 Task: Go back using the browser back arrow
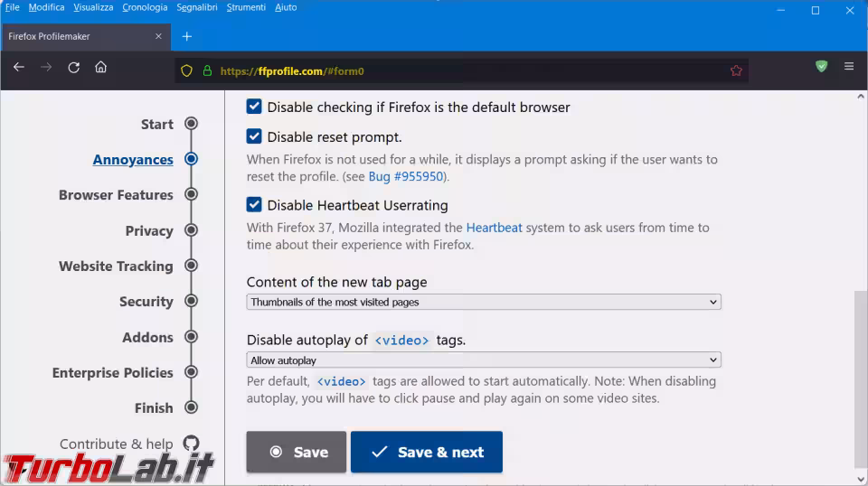click(x=19, y=67)
